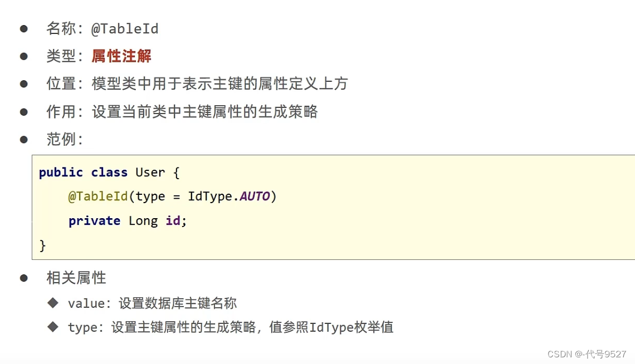Click the @TableId annotation in code
This screenshot has width=635, height=364.
98,196
